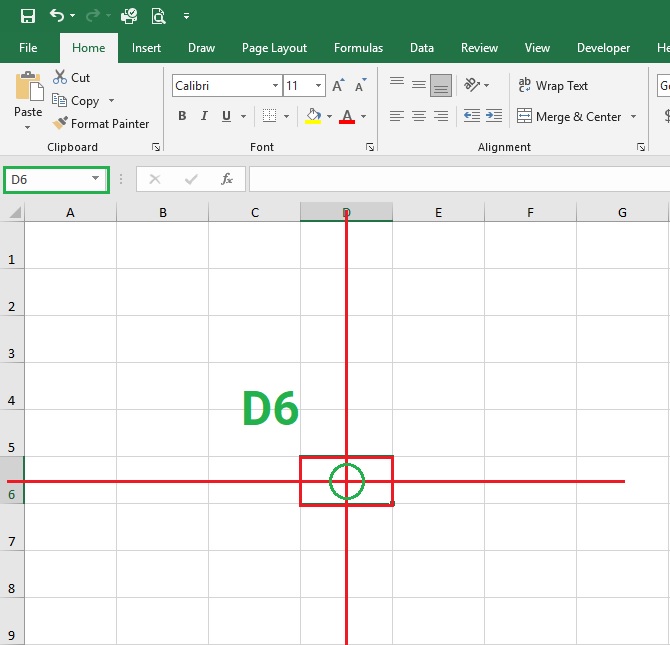This screenshot has height=645, width=670.
Task: Click Decrease Indent icon
Action: [472, 116]
